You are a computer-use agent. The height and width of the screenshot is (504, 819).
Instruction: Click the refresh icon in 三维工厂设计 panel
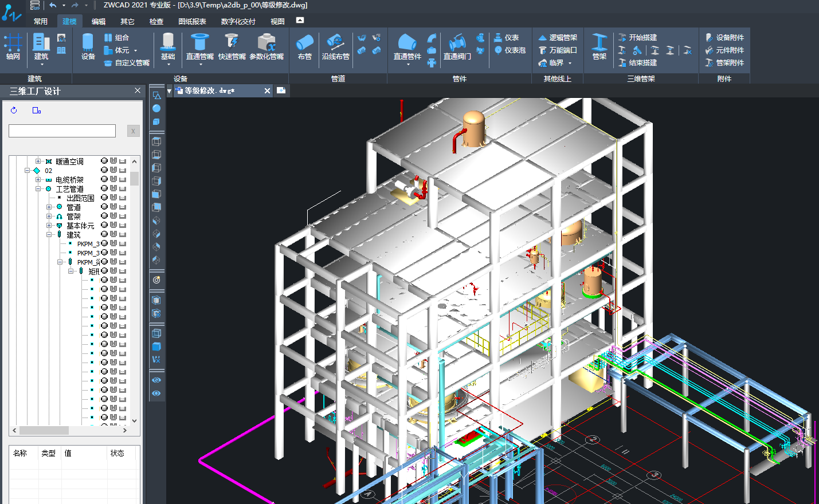(x=14, y=111)
